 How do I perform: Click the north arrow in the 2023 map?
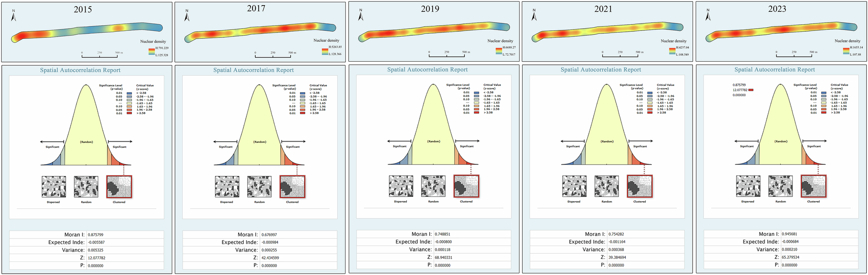[x=708, y=16]
